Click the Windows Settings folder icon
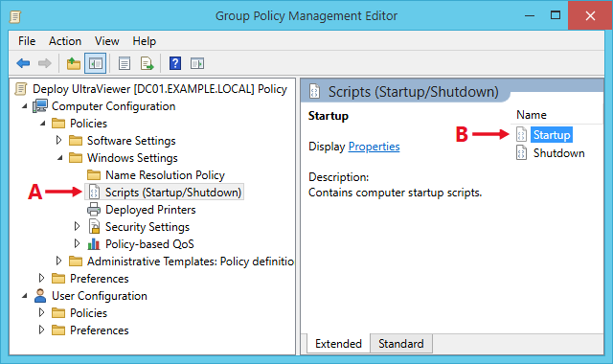Screen dimensions: 613x364 76,157
